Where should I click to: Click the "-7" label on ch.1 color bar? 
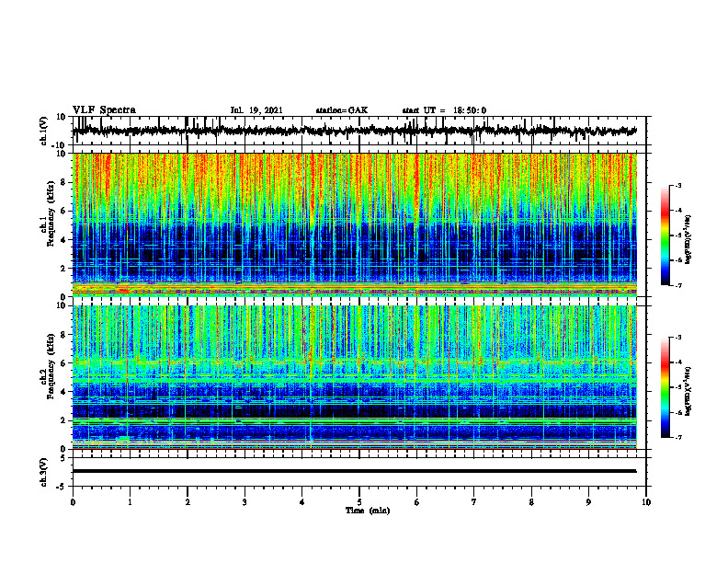pos(678,285)
